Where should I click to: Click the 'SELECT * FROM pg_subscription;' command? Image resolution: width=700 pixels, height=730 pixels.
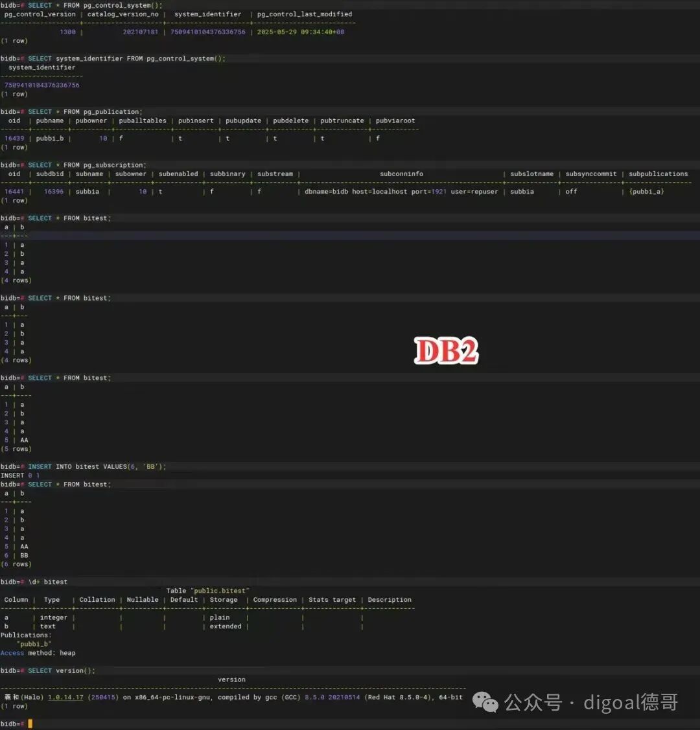coord(87,165)
